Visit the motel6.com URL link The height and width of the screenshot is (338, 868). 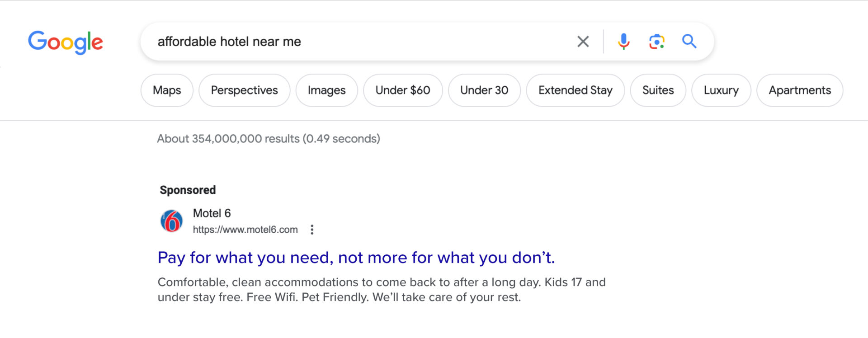(x=245, y=230)
